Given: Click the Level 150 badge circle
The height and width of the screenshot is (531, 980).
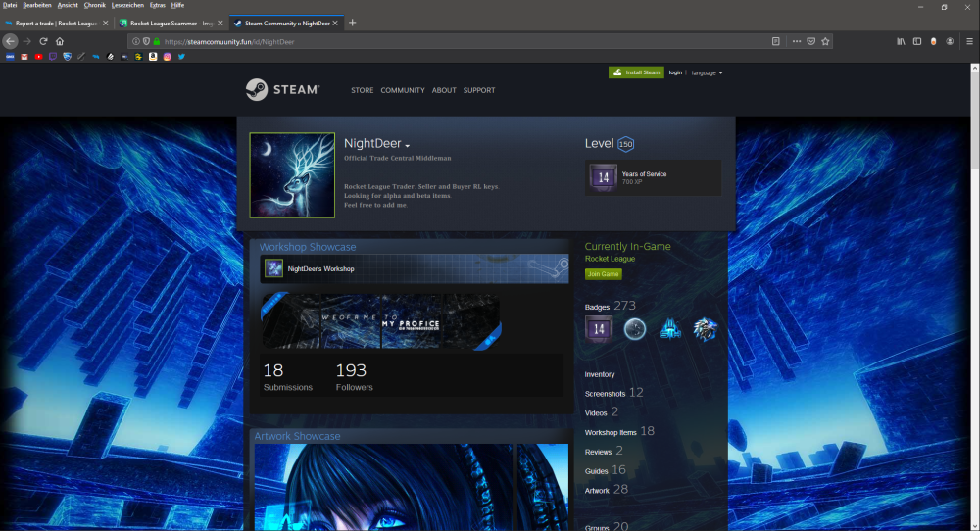Looking at the screenshot, I should [x=625, y=144].
